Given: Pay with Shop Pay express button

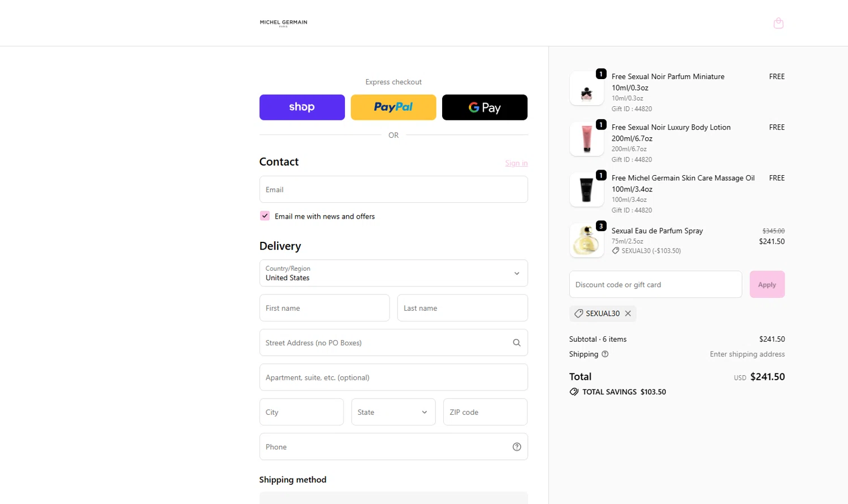Looking at the screenshot, I should (x=302, y=107).
